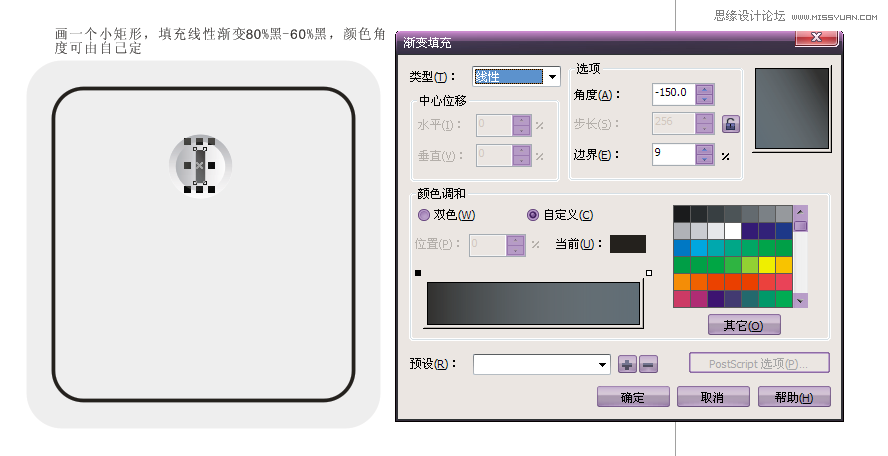Click the 当前 current color swatch
Screen dimensions: 888x456
pos(627,244)
